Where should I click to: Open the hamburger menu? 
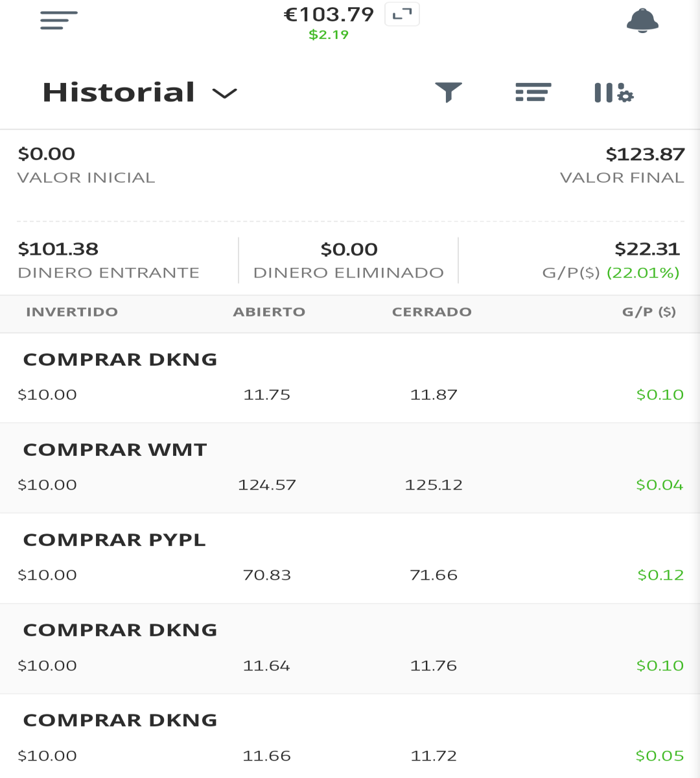click(x=58, y=20)
